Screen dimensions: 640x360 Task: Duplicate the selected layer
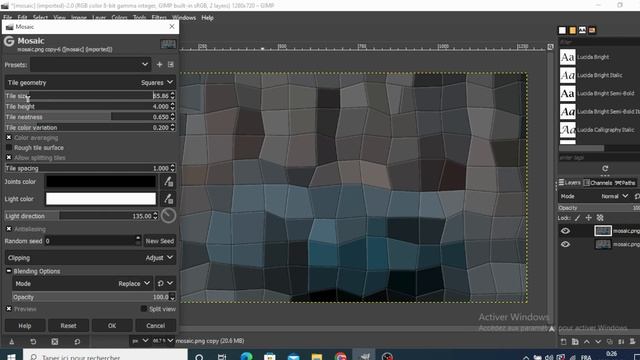[x=609, y=342]
